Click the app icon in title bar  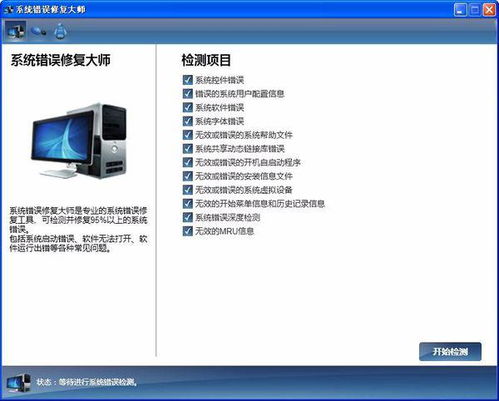coord(9,9)
